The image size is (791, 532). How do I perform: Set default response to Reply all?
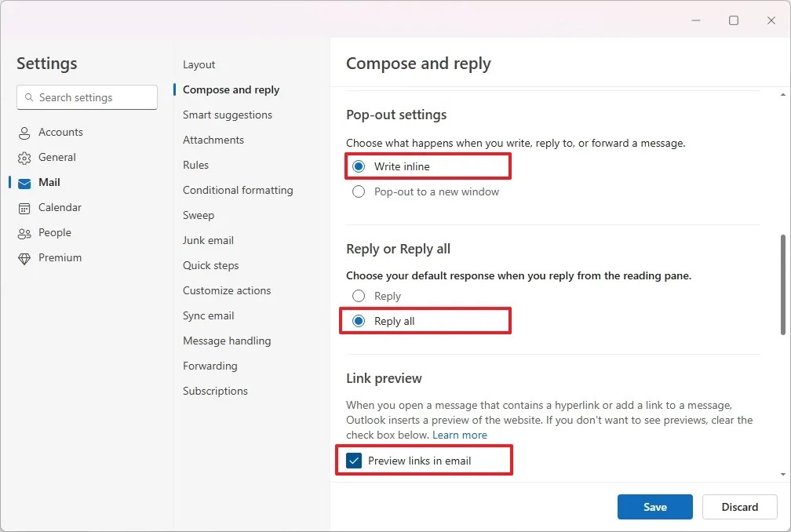(x=359, y=321)
